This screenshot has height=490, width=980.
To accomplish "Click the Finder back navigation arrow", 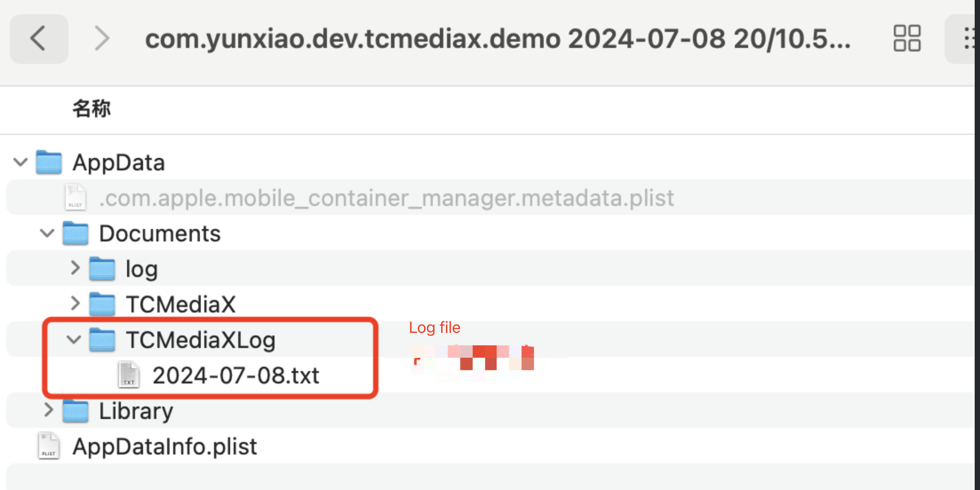I will 39,39.
